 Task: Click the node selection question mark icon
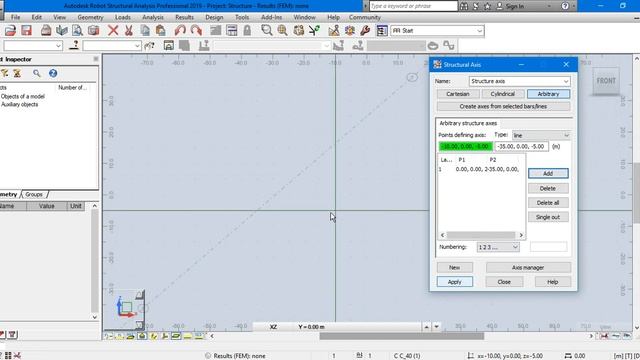click(x=74, y=45)
